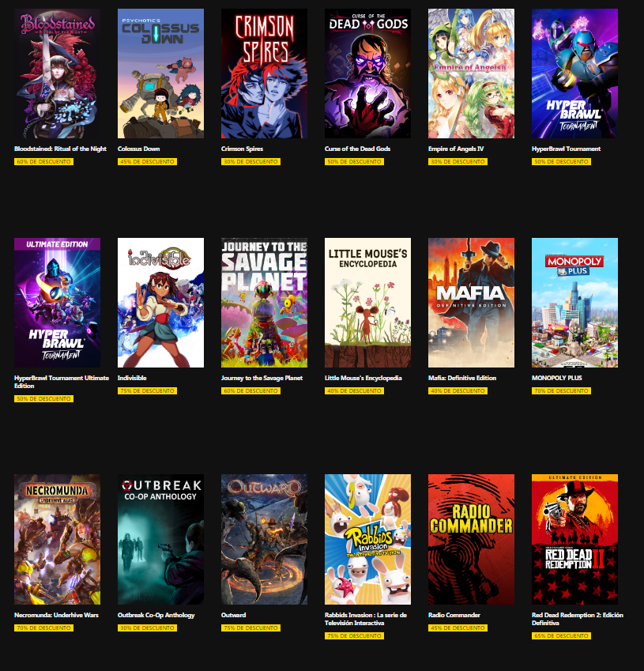Select the Indivisible game cover
The image size is (644, 671).
point(161,303)
